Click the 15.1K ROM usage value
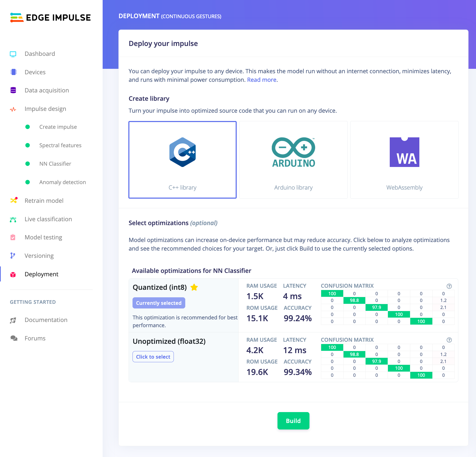Viewport: 476px width, 457px height. pyautogui.click(x=257, y=318)
